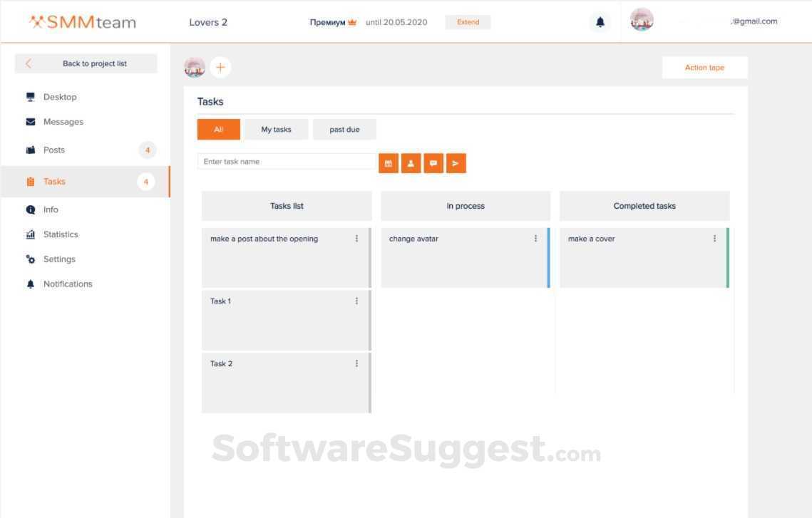Open the calendar filter icon
The height and width of the screenshot is (518, 812).
point(388,163)
